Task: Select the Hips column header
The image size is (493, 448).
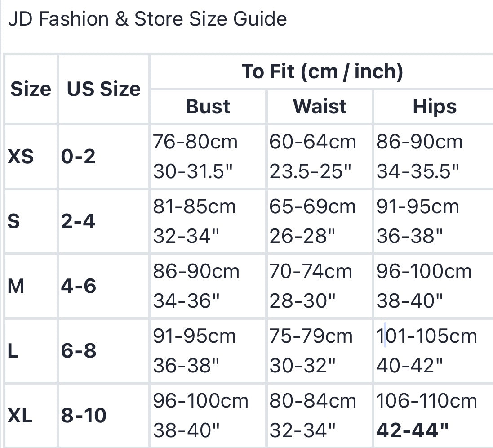Action: coord(434,107)
